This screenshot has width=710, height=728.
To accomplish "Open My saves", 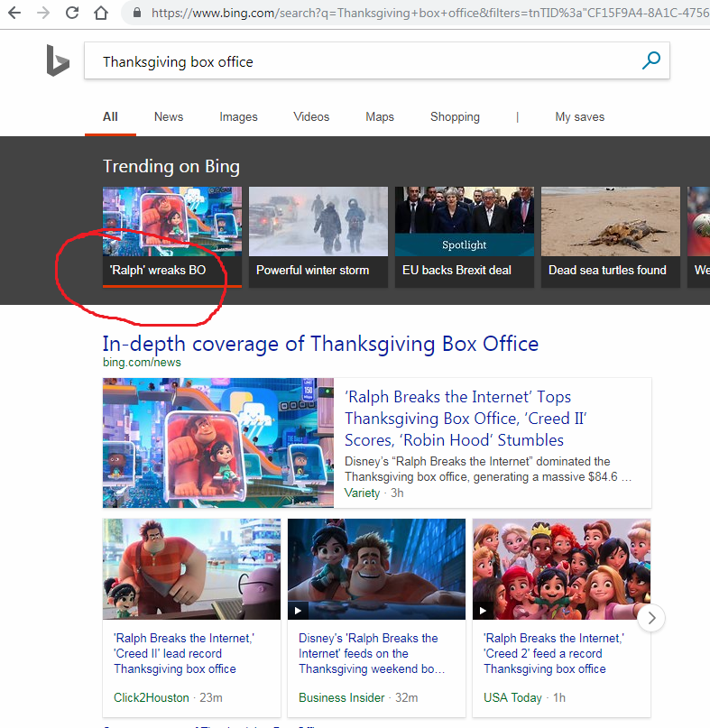I will coord(579,117).
